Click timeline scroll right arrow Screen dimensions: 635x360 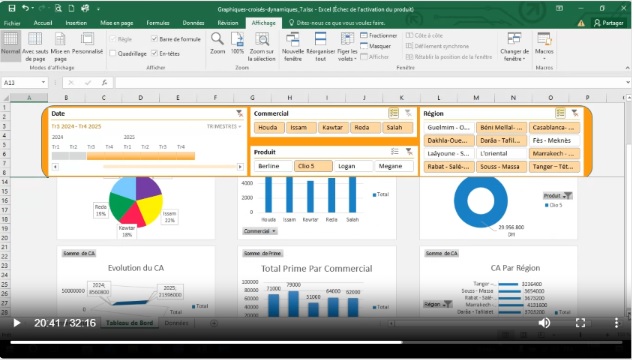coord(240,166)
